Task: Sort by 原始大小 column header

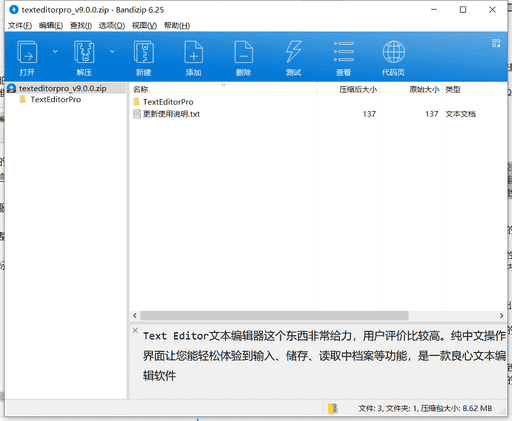Action: [424, 89]
